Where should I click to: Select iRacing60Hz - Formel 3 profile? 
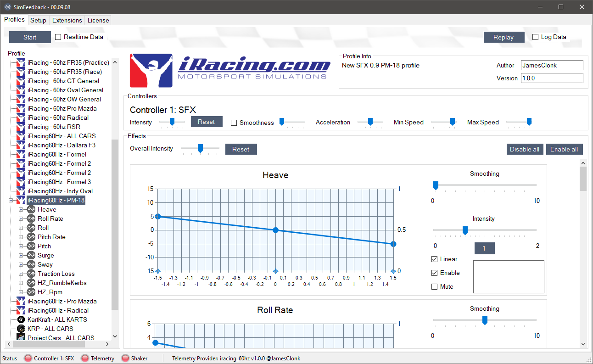coord(59,182)
